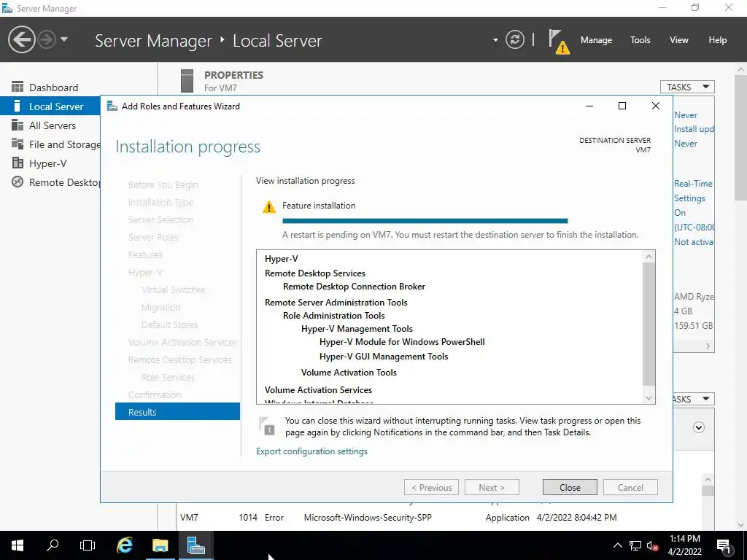Open the Windows Start menu
This screenshot has height=560, width=747.
click(x=18, y=545)
